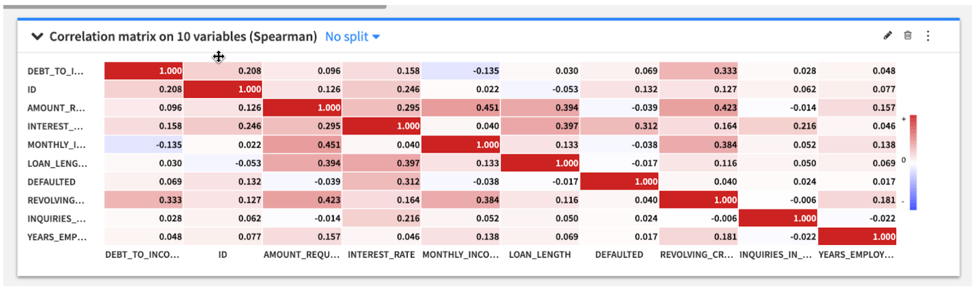Image resolution: width=980 pixels, height=289 pixels.
Task: Select the ID column header
Action: click(x=222, y=255)
